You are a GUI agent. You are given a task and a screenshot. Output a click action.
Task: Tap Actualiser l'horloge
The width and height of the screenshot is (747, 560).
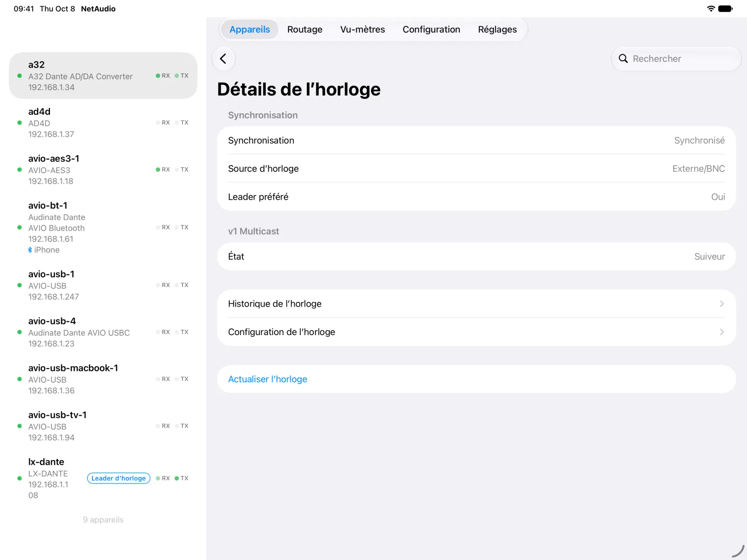477,379
